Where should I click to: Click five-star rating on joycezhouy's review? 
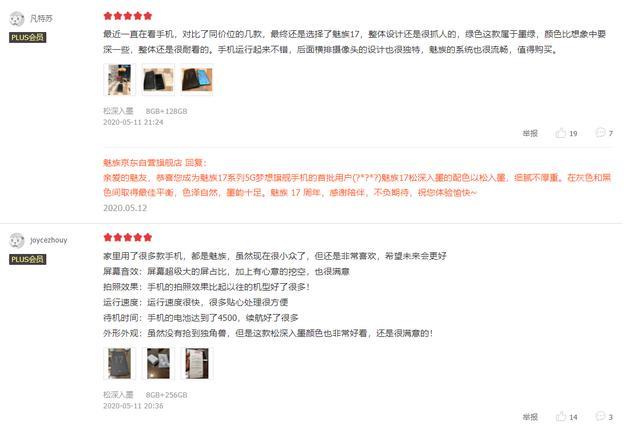pos(128,237)
